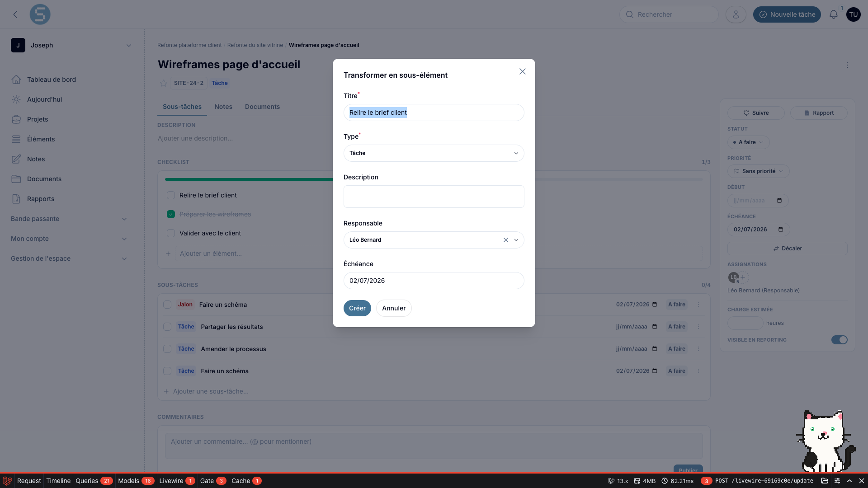The height and width of the screenshot is (488, 868).
Task: Open the Sans priorité dropdown
Action: [x=759, y=171]
